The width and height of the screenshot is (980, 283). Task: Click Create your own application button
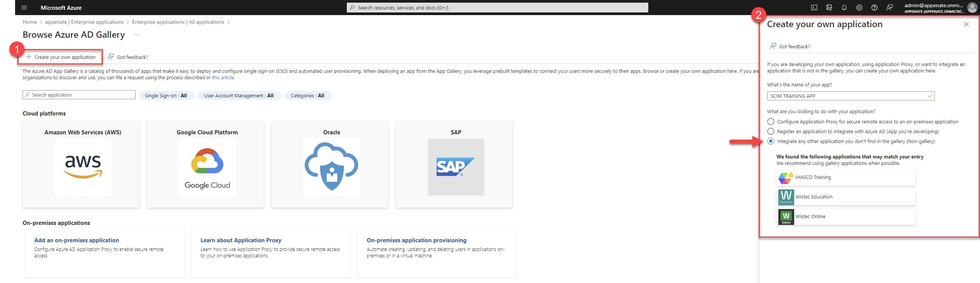click(61, 57)
